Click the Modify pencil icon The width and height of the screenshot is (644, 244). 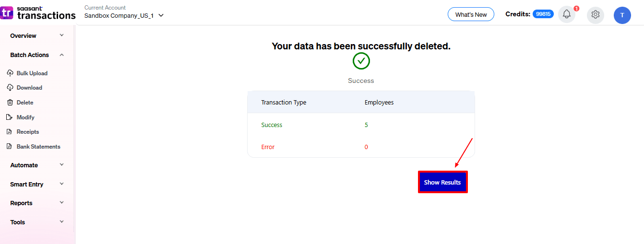click(x=10, y=117)
